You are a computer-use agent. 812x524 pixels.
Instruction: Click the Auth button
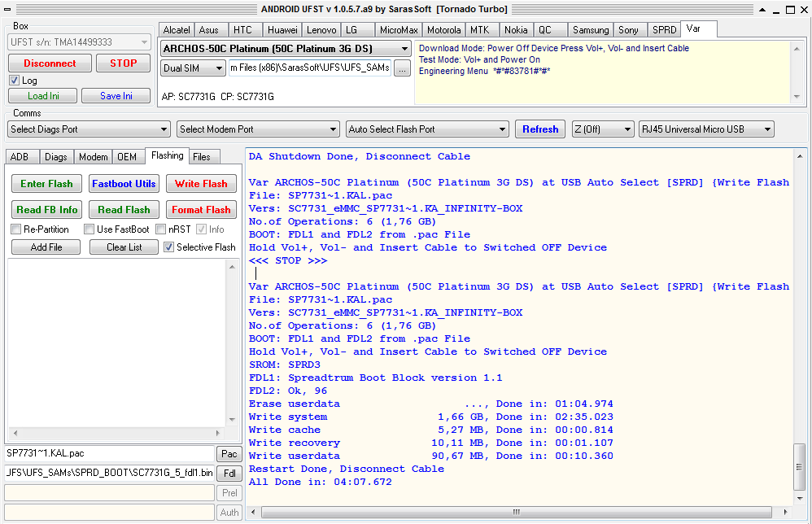(x=229, y=512)
